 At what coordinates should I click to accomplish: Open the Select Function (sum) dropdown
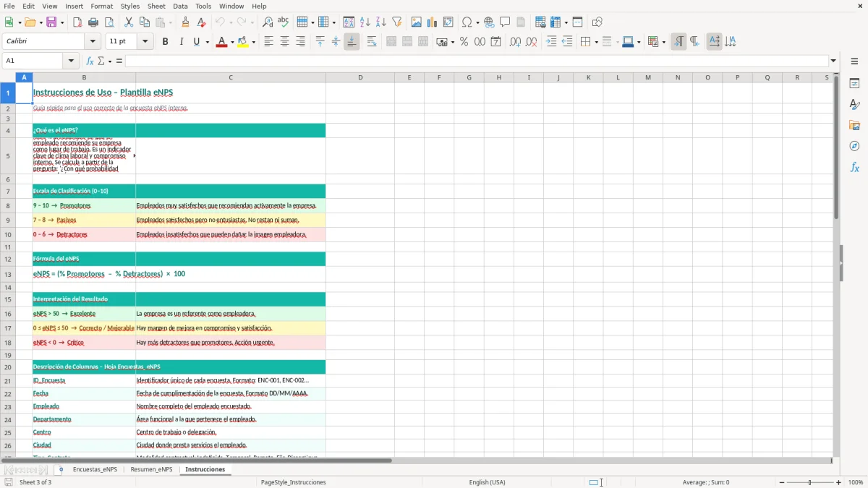click(x=110, y=61)
